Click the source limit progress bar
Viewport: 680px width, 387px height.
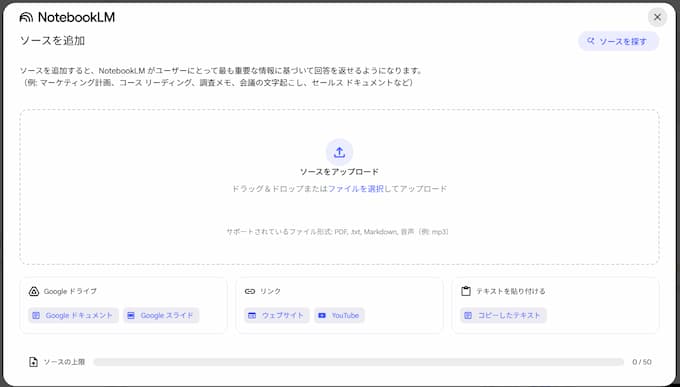coord(359,362)
